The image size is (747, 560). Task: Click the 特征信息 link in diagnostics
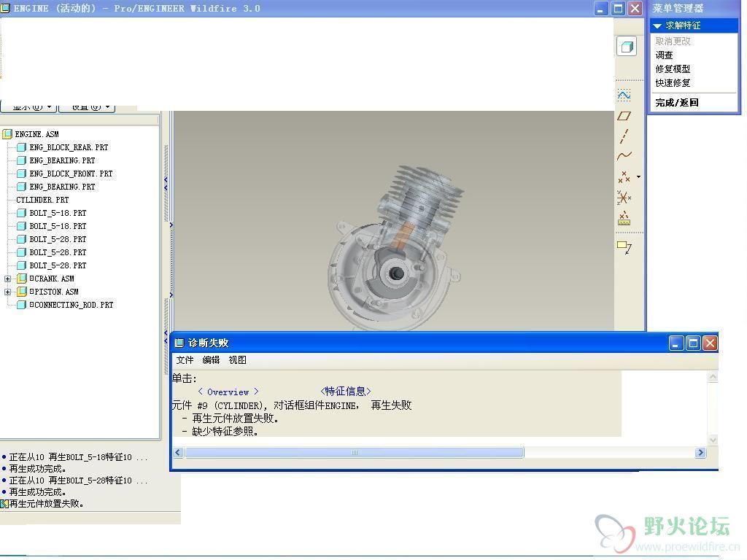click(345, 392)
